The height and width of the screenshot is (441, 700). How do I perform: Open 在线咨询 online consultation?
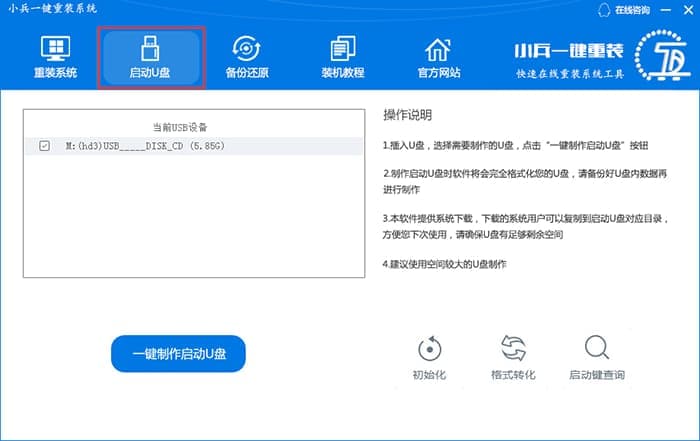point(632,10)
